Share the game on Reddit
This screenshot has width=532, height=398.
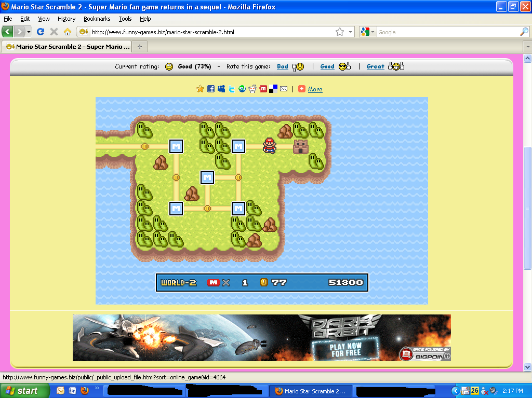pos(252,88)
